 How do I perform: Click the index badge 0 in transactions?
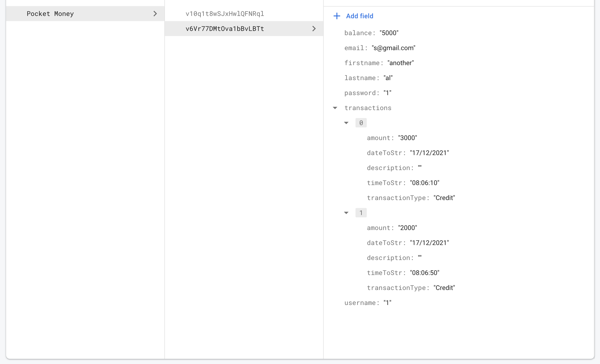361,123
